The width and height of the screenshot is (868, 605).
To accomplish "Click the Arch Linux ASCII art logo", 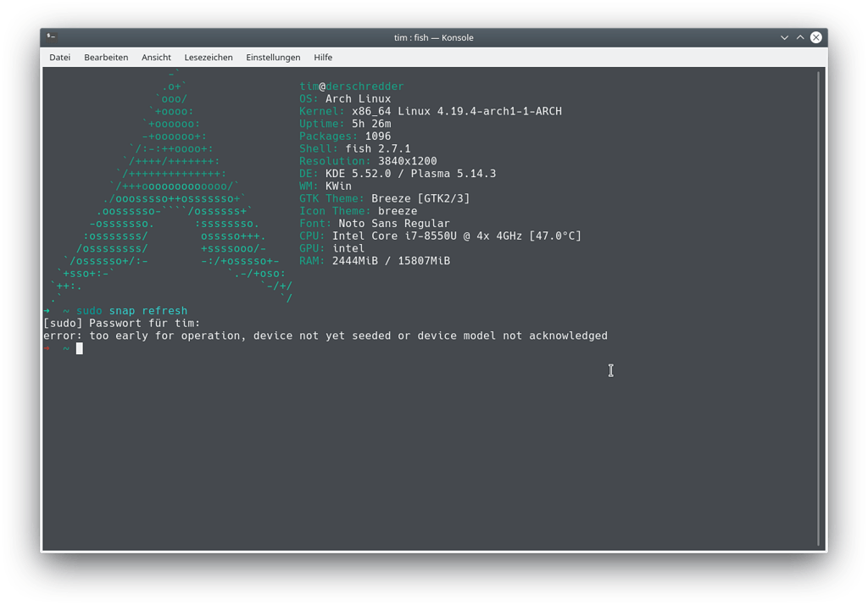I will click(x=170, y=186).
